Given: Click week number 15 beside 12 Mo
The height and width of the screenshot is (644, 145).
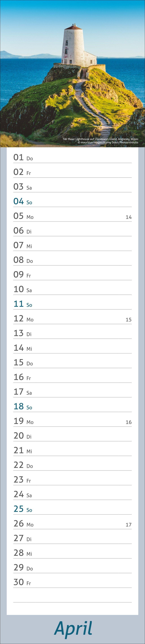Looking at the screenshot, I should pyautogui.click(x=128, y=320).
